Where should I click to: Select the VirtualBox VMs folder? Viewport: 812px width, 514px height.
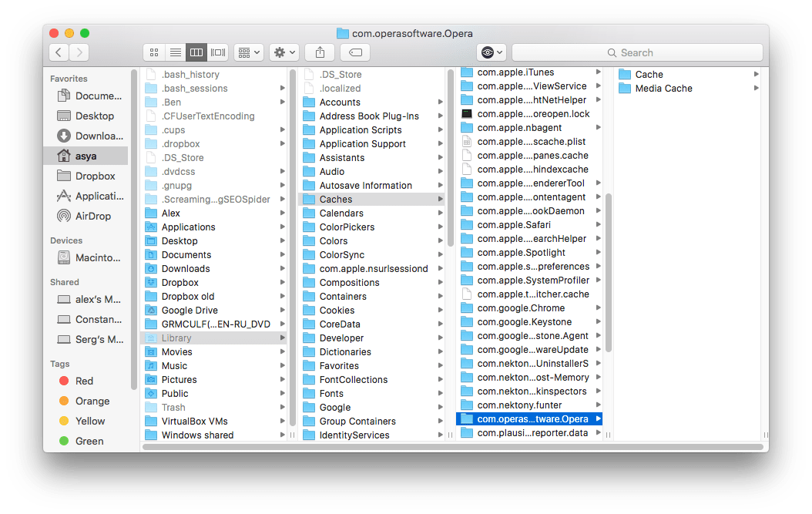[x=214, y=422]
